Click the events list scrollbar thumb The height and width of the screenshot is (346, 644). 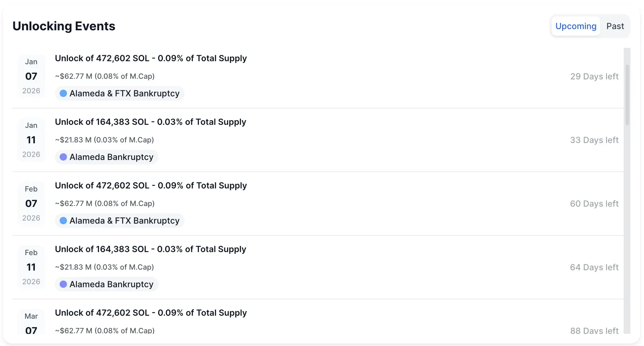point(627,95)
